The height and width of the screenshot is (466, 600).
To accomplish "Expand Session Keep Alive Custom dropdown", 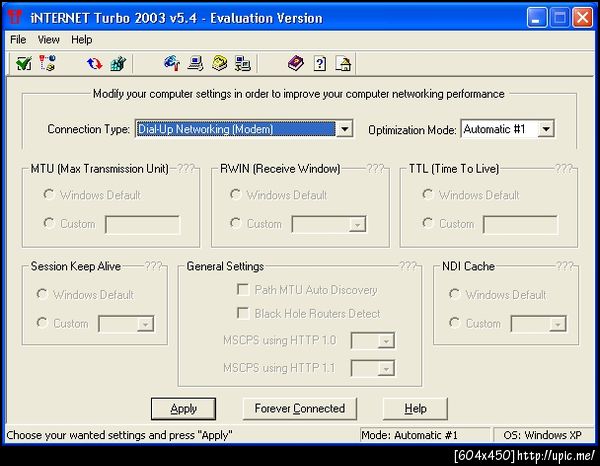I will pyautogui.click(x=145, y=324).
